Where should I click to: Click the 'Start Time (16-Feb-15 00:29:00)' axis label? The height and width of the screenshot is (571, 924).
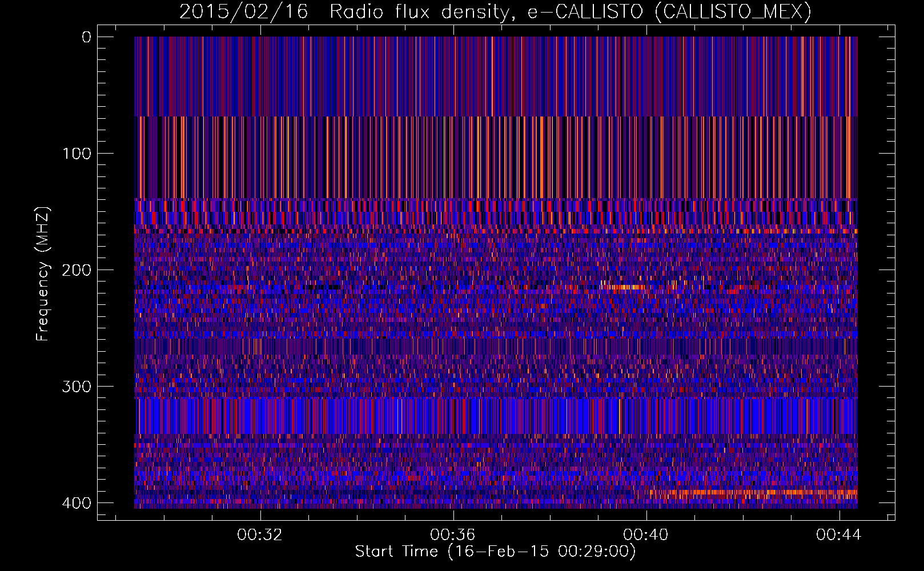495,552
